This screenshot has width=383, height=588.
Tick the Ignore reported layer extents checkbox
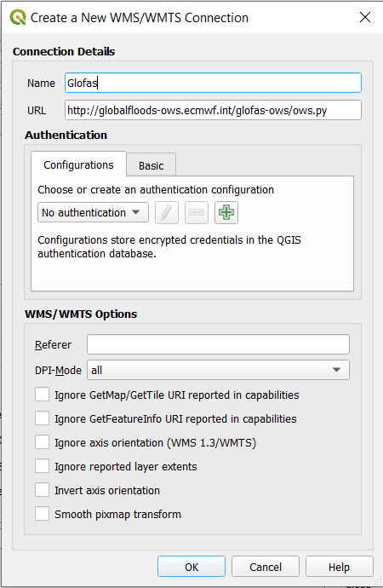42,466
